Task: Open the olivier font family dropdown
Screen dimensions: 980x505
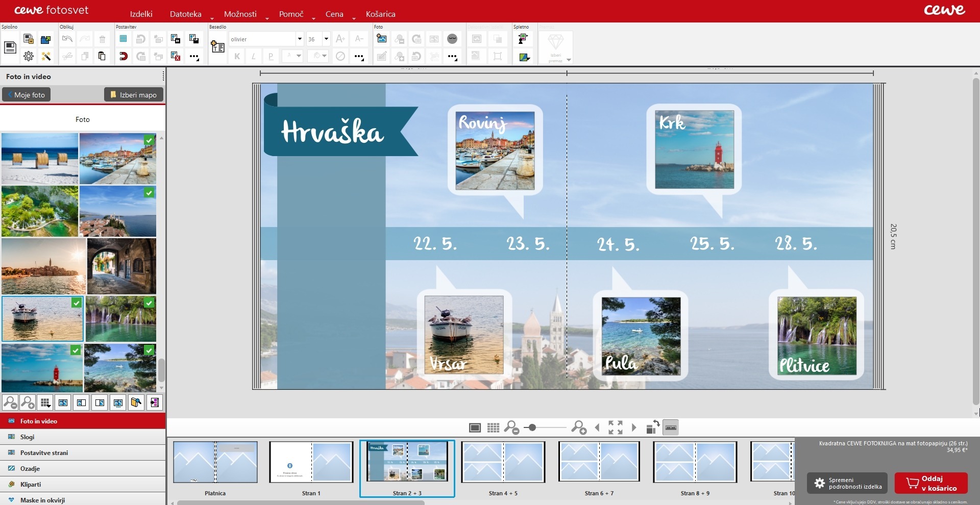Action: [299, 39]
